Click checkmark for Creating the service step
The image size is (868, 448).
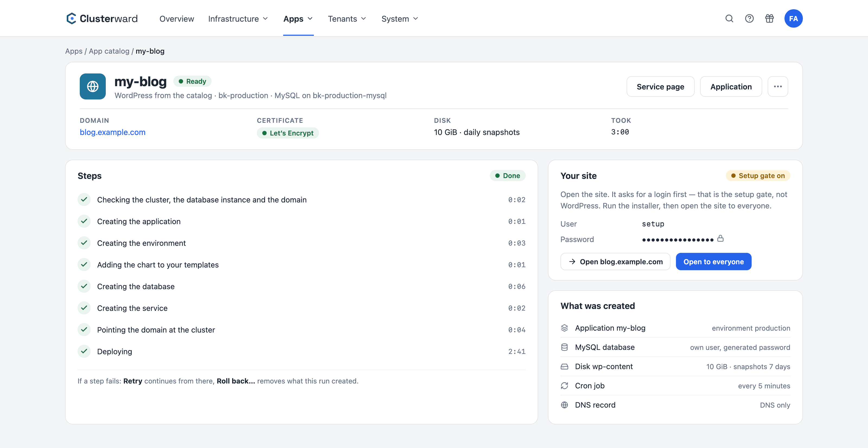tap(84, 308)
